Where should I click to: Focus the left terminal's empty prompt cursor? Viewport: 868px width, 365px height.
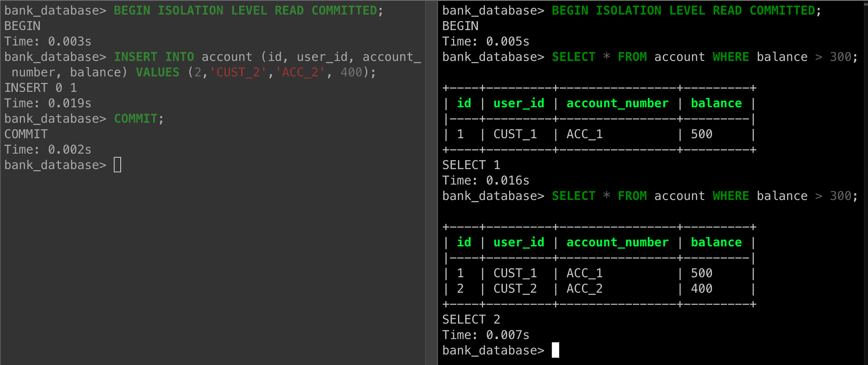[x=118, y=165]
